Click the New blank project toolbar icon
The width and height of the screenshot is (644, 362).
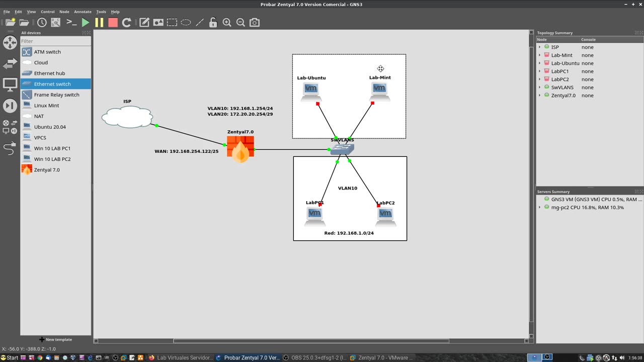(10, 22)
